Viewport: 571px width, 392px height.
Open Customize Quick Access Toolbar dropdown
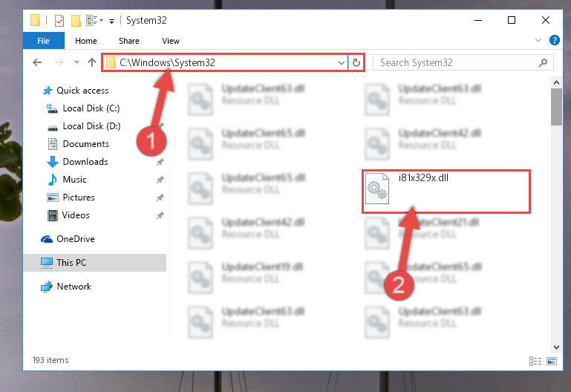pyautogui.click(x=112, y=21)
